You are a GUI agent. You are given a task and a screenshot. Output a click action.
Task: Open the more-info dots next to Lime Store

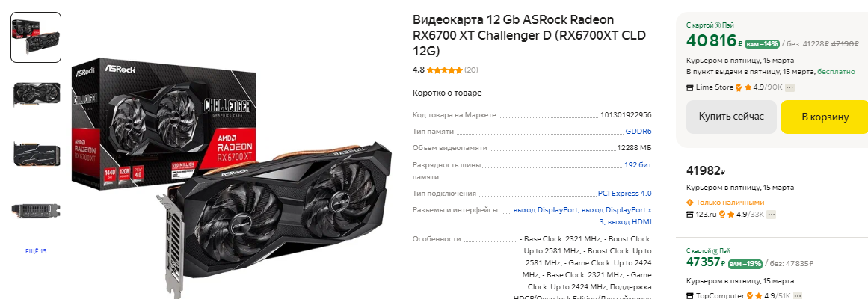pos(790,87)
